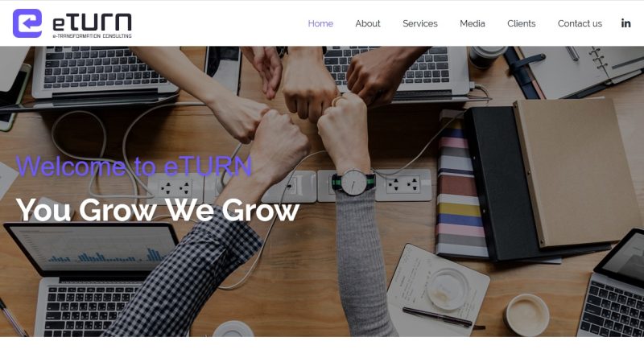Select the Media navigation link
The height and width of the screenshot is (362, 644).
473,23
